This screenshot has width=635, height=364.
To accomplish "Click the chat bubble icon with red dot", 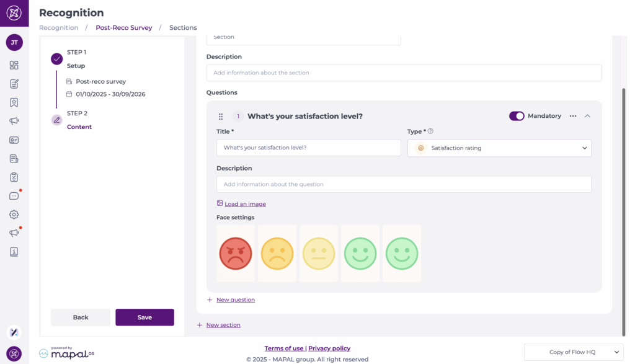I will (x=14, y=196).
